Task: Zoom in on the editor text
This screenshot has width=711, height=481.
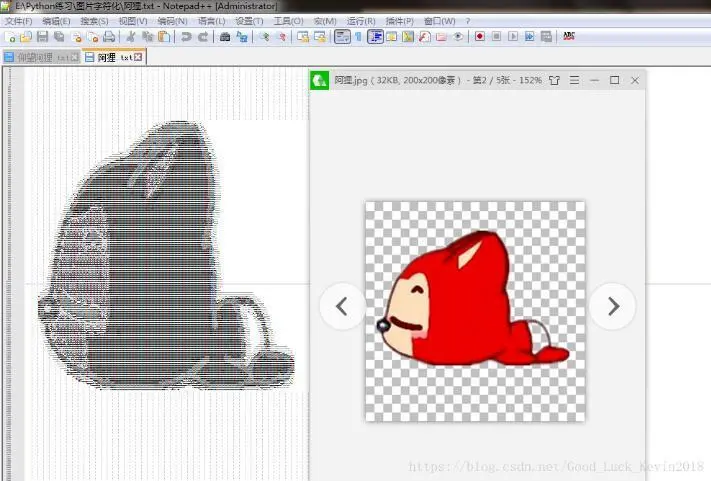Action: (264, 37)
